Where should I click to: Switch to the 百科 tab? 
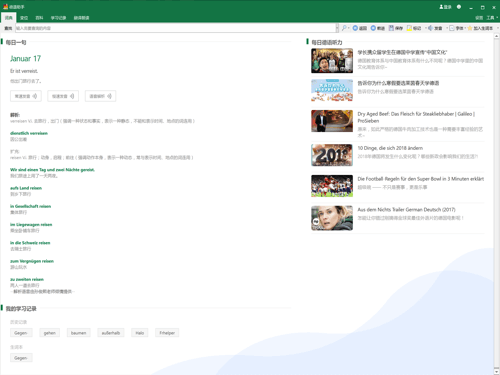pyautogui.click(x=39, y=18)
